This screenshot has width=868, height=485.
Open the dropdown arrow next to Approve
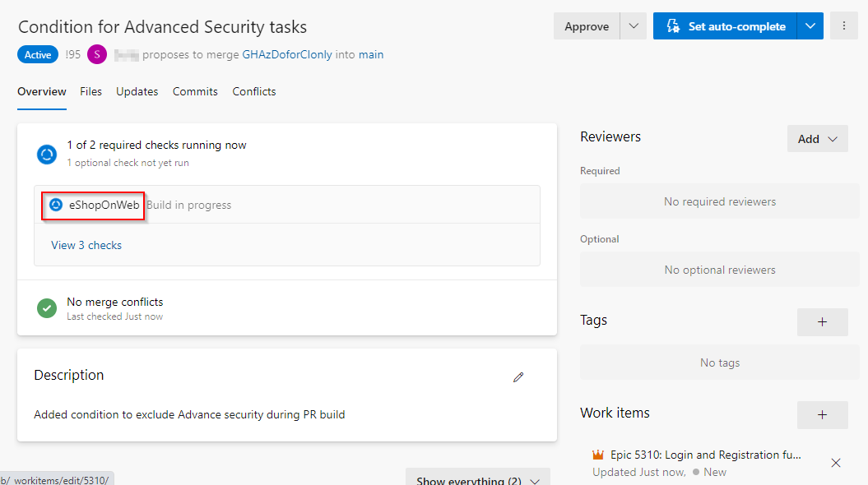(634, 26)
